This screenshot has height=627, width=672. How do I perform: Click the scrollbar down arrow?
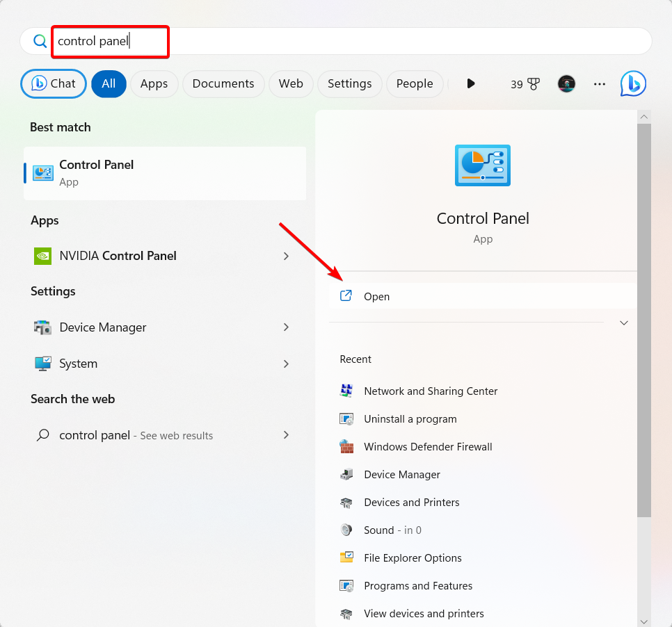[x=643, y=621]
